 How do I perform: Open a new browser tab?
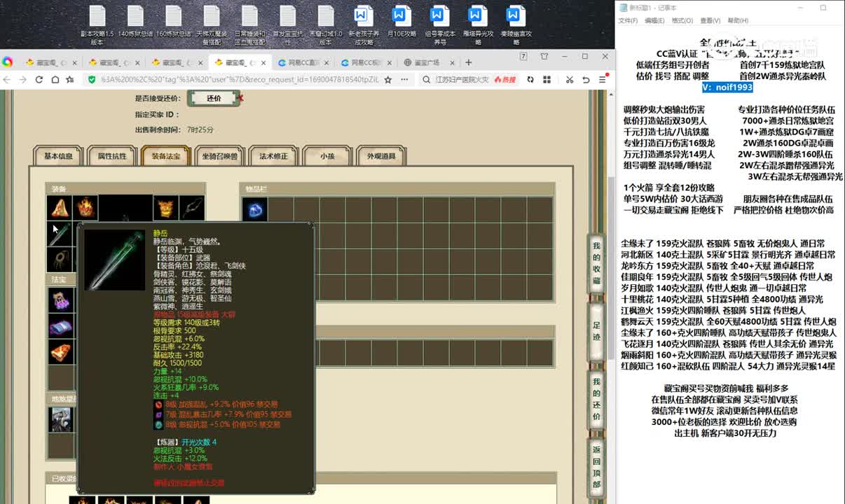470,63
